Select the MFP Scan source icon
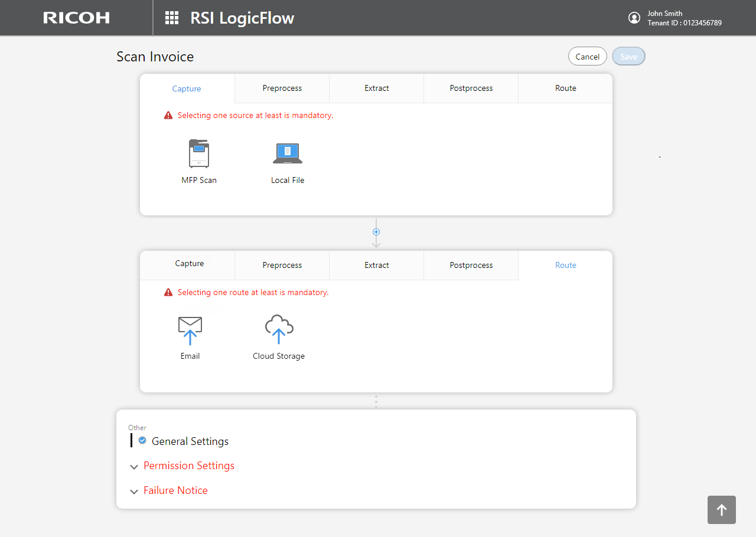This screenshot has height=537, width=756. [198, 155]
